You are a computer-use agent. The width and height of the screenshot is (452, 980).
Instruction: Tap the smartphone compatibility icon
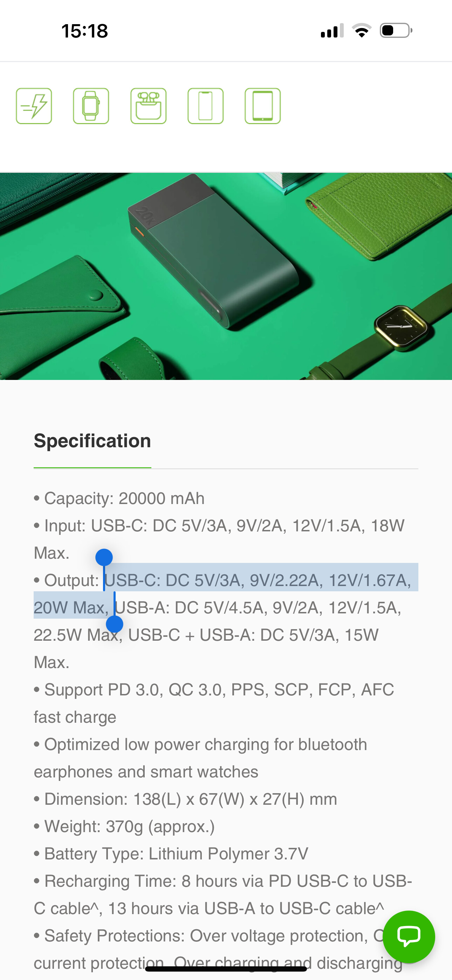(205, 106)
